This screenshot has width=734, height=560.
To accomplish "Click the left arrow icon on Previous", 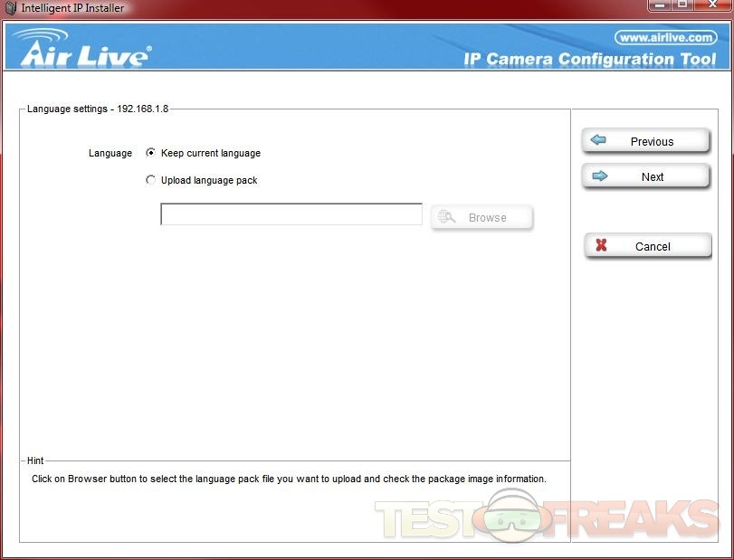I will (x=598, y=141).
